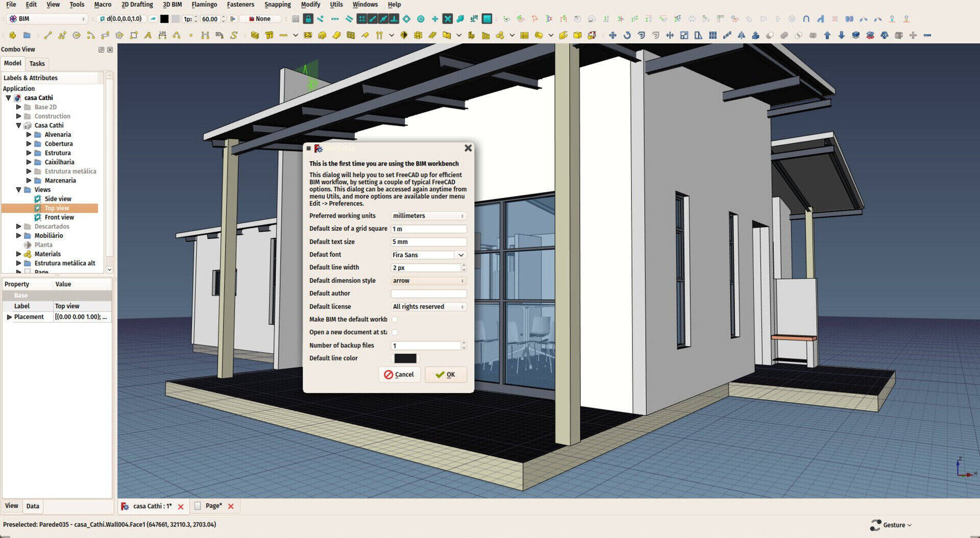Screen dimensions: 980x538
Task: Select the Text annotation tool
Action: coord(148,35)
